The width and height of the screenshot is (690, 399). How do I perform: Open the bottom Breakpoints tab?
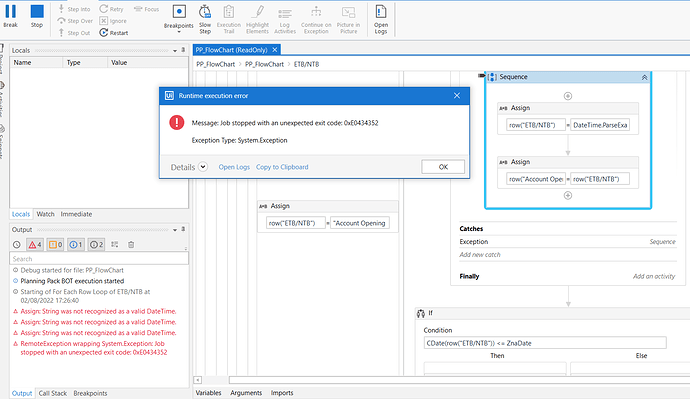[90, 393]
